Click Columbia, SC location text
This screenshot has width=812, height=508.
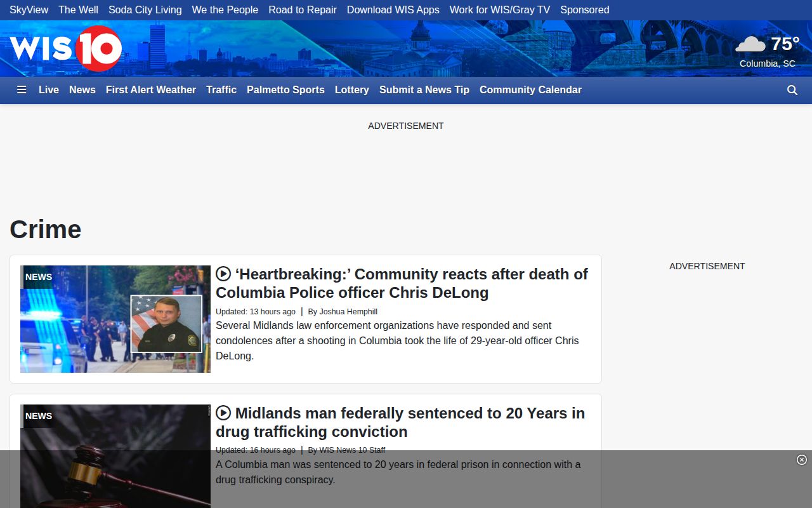point(768,63)
